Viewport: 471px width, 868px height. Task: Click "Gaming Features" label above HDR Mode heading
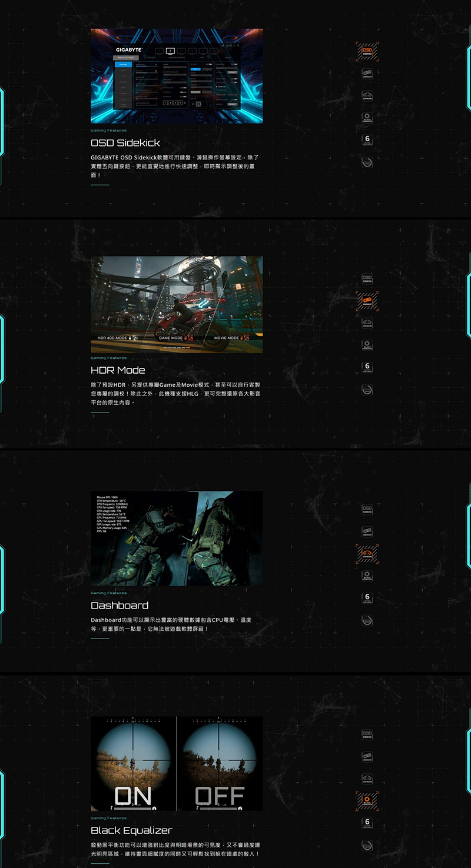pos(108,358)
